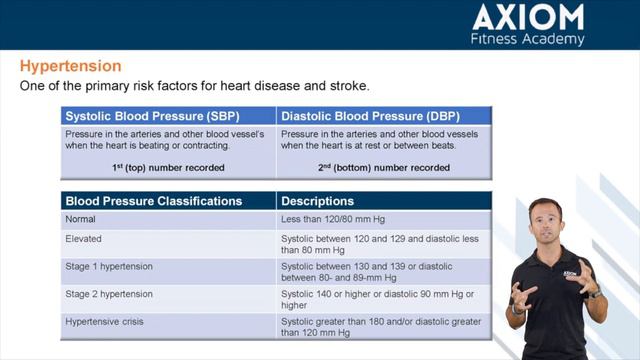Click the Stage 1 'between 130 and 139' description
The width and height of the screenshot is (640, 360).
[x=367, y=272]
